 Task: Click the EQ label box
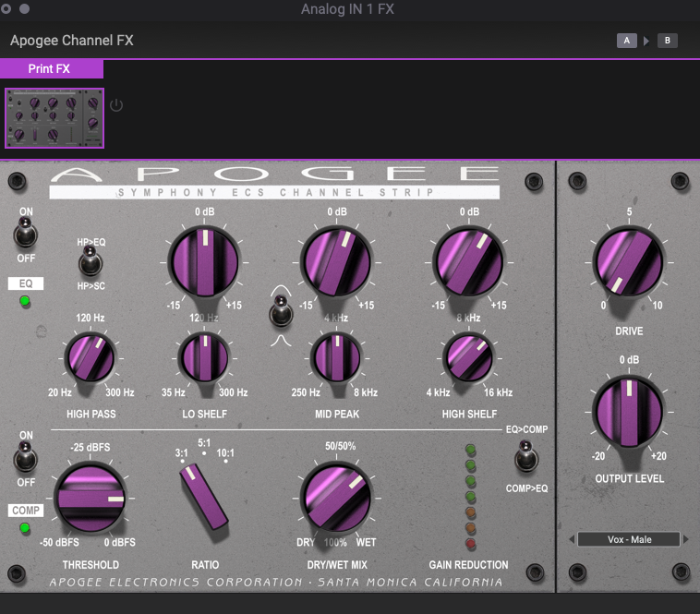pyautogui.click(x=26, y=283)
